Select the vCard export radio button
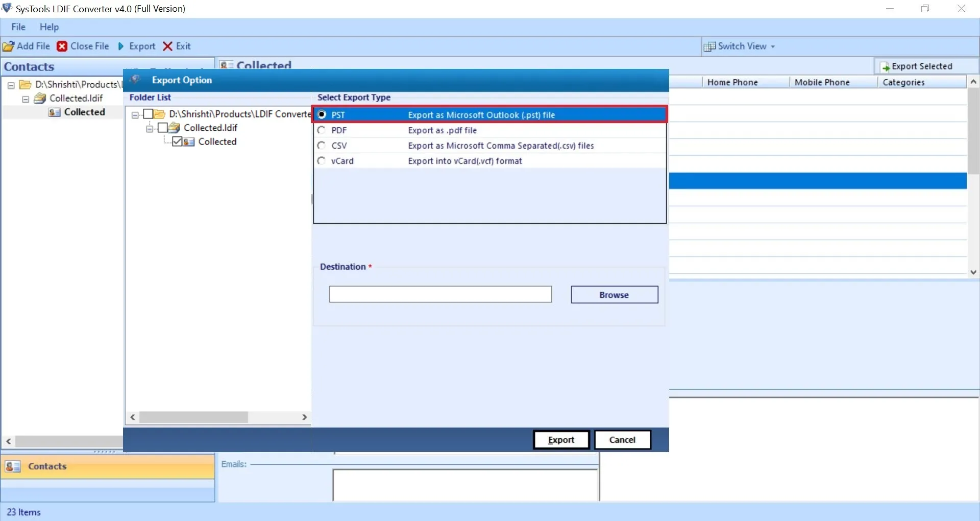This screenshot has height=521, width=980. (322, 161)
